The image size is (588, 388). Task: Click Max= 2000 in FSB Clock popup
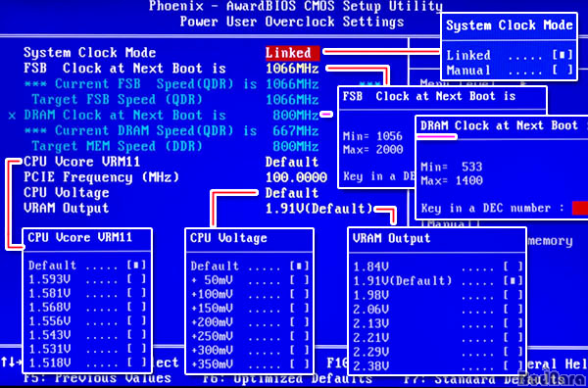click(x=372, y=150)
